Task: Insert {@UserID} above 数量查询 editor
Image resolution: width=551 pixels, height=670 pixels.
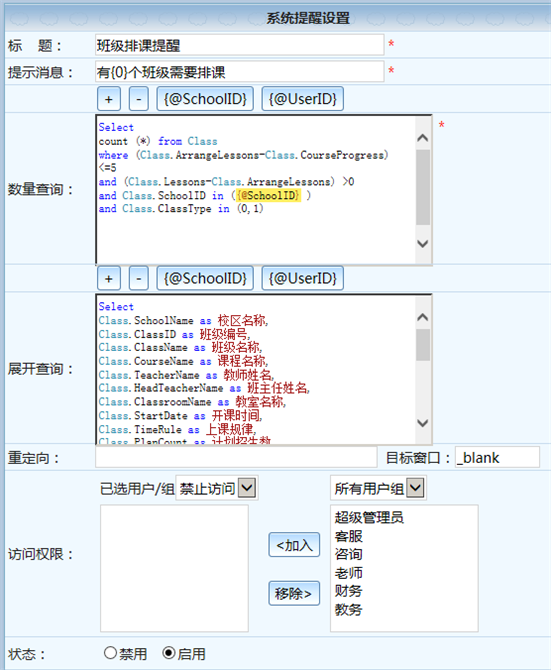Action: point(302,99)
